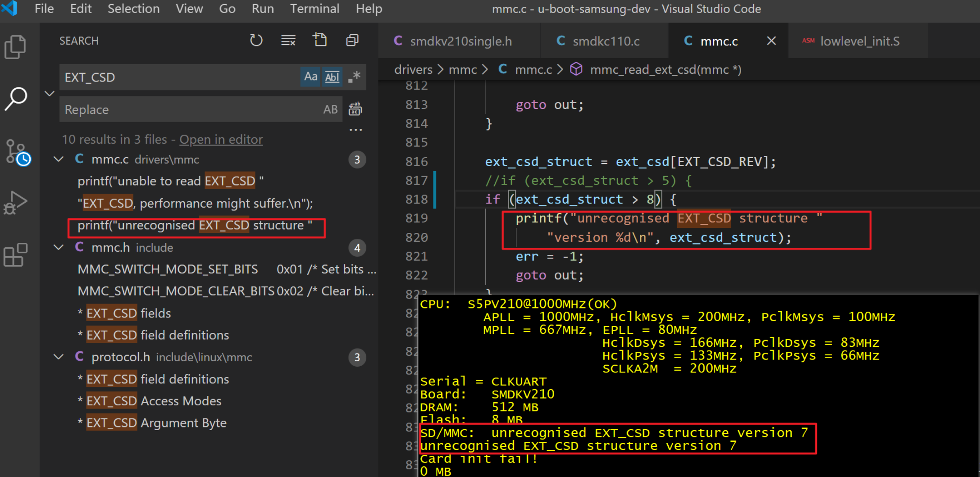The width and height of the screenshot is (980, 477).
Task: Open result '* EXT_CSD fields'
Action: pos(124,313)
